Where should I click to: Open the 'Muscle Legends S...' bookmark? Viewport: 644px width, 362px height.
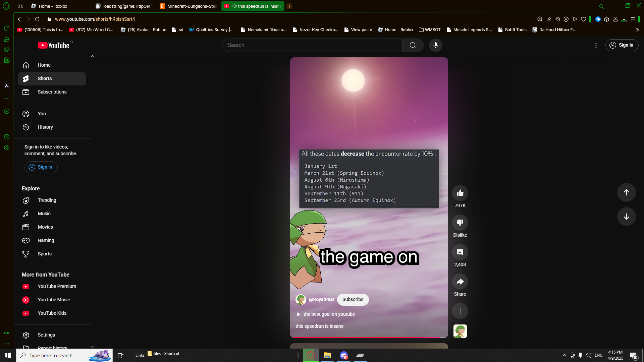click(x=469, y=30)
